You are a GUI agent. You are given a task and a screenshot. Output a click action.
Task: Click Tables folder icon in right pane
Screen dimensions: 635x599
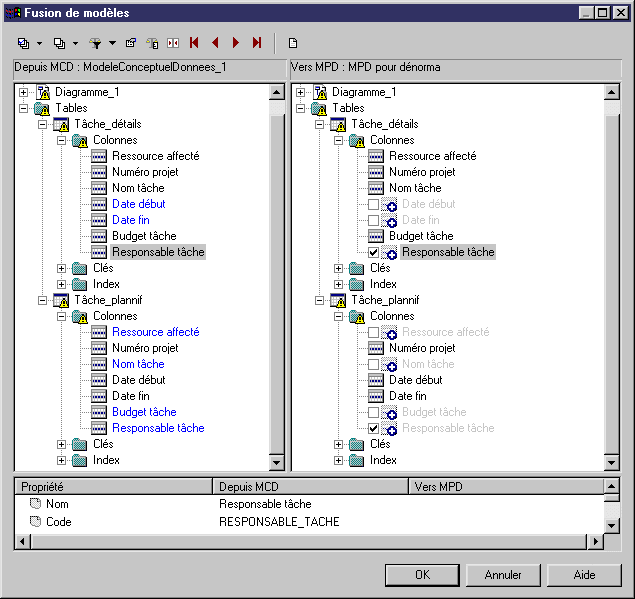[319, 108]
